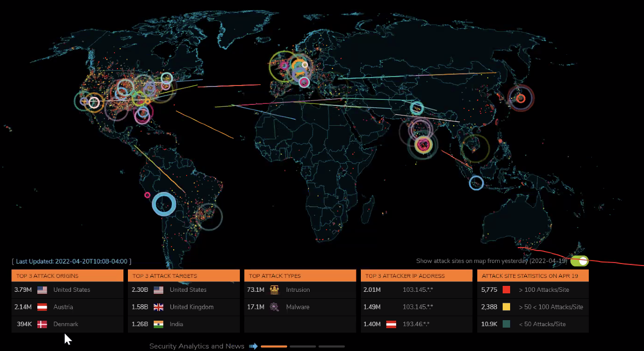Open the Security Analytics and News link

coord(197,346)
